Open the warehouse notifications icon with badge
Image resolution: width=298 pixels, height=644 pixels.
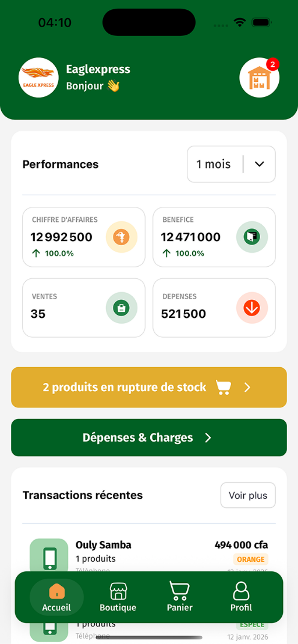click(x=259, y=78)
